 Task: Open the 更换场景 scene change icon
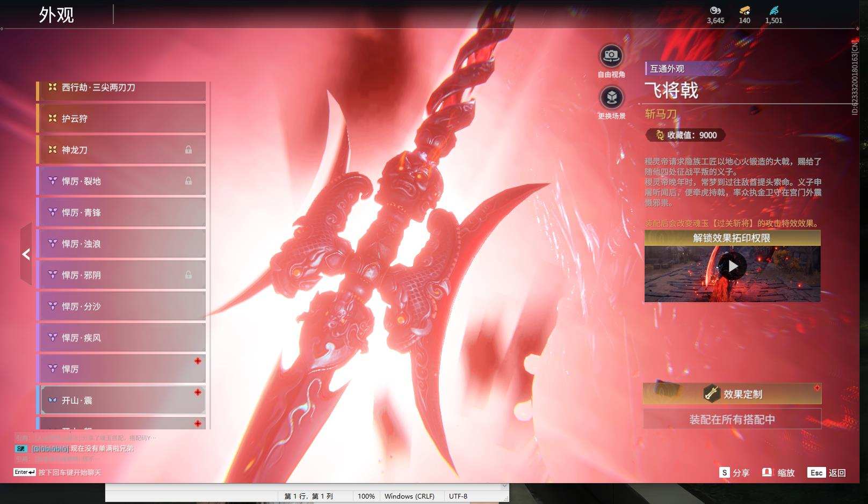coord(611,97)
